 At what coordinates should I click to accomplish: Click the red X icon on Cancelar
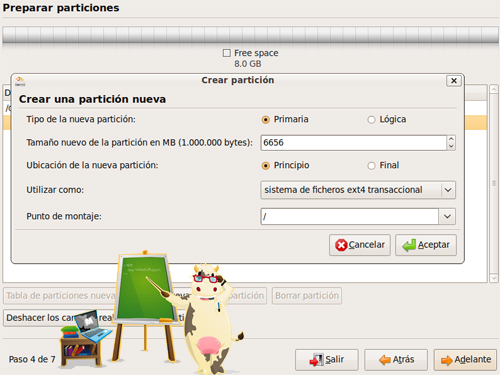(341, 245)
